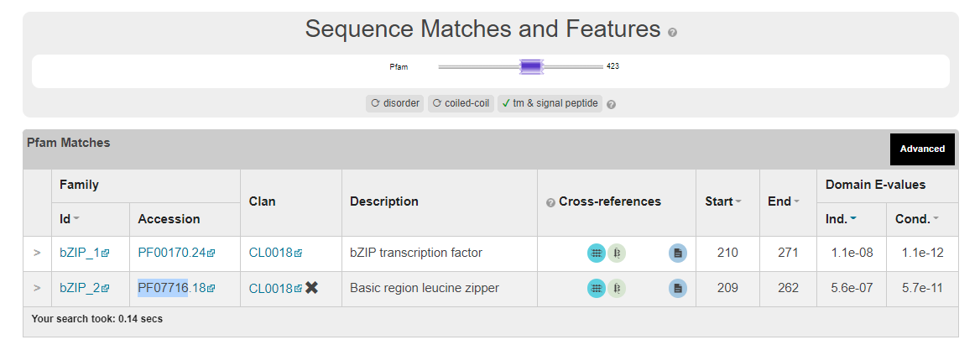Viewport: 980px width, 345px height.
Task: Open the document icon for bZIP_2
Action: [678, 288]
